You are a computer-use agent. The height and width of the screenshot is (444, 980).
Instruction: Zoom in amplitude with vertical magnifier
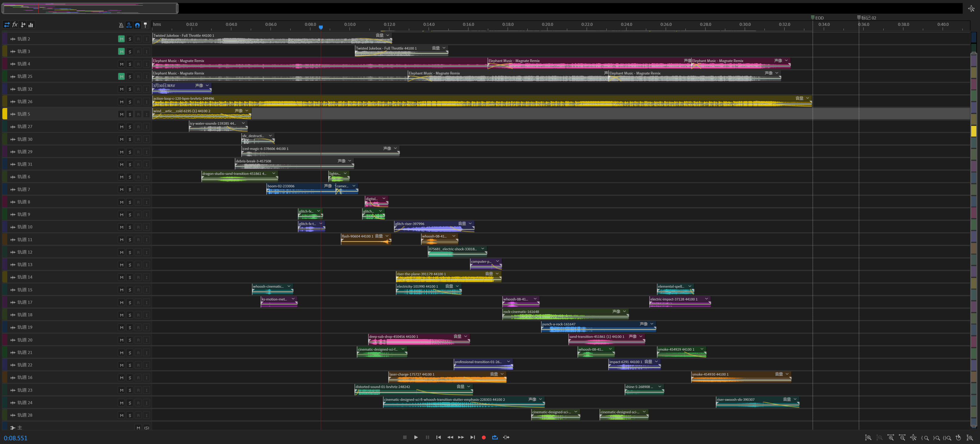tap(868, 438)
